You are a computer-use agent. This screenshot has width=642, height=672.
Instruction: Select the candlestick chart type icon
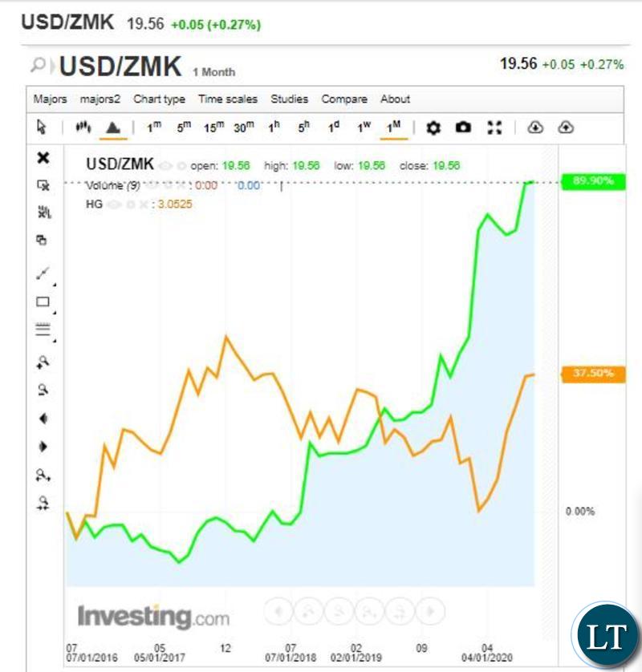[x=83, y=127]
